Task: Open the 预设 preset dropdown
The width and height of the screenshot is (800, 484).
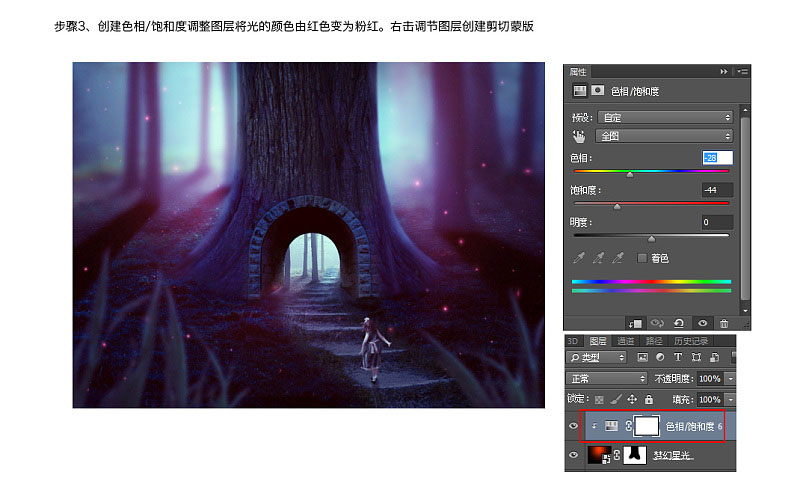Action: click(665, 118)
